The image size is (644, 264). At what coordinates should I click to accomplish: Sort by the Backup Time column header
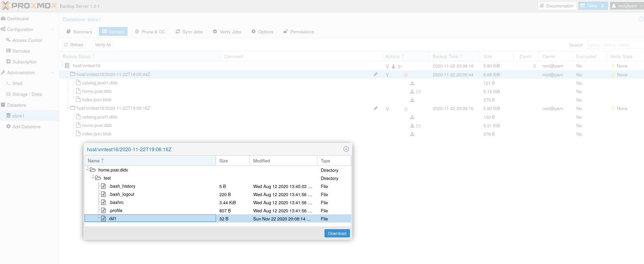tap(445, 56)
